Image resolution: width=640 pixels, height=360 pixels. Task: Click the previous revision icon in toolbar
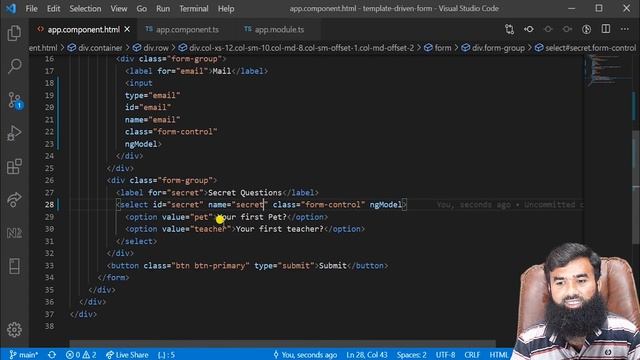click(548, 29)
